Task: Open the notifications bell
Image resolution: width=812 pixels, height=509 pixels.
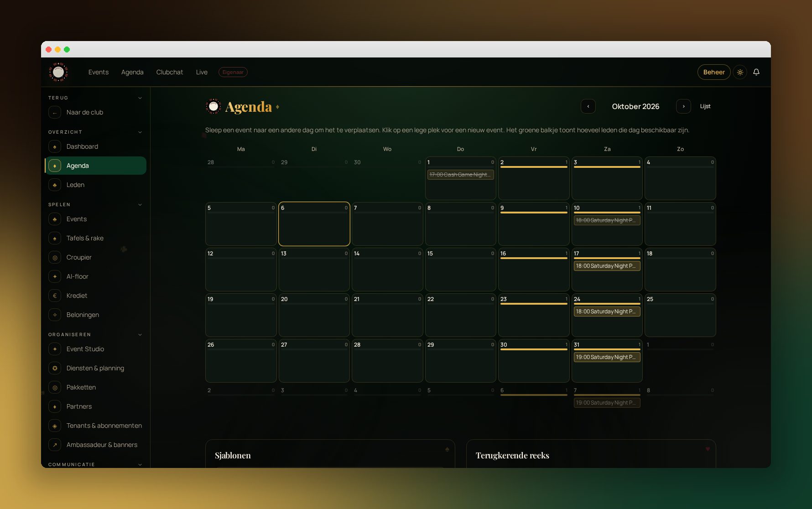Action: click(756, 72)
